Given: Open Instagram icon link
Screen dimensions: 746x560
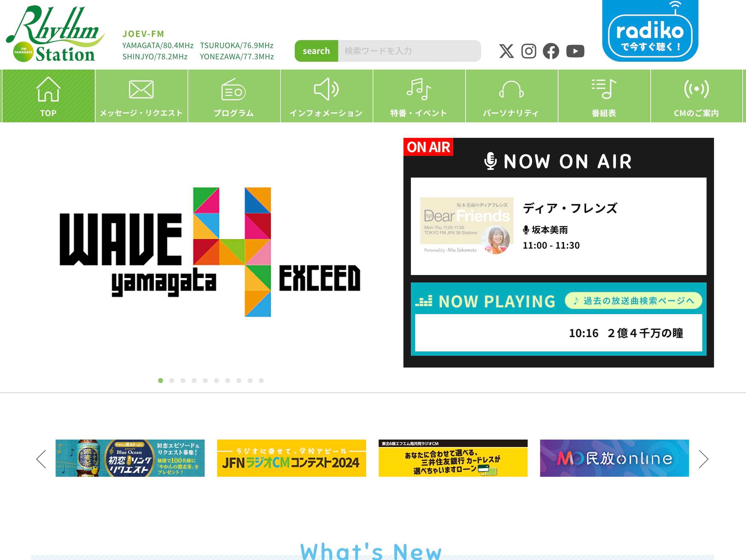Looking at the screenshot, I should coord(528,51).
